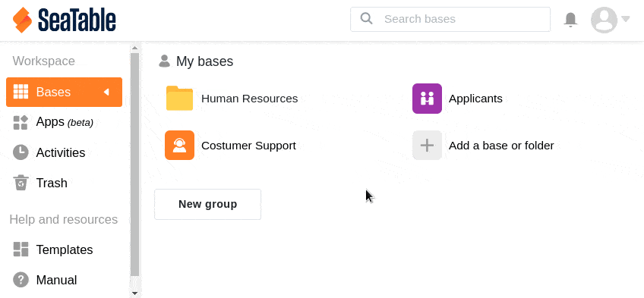The image size is (644, 298).
Task: Open the Applicants base icon
Action: click(x=427, y=99)
